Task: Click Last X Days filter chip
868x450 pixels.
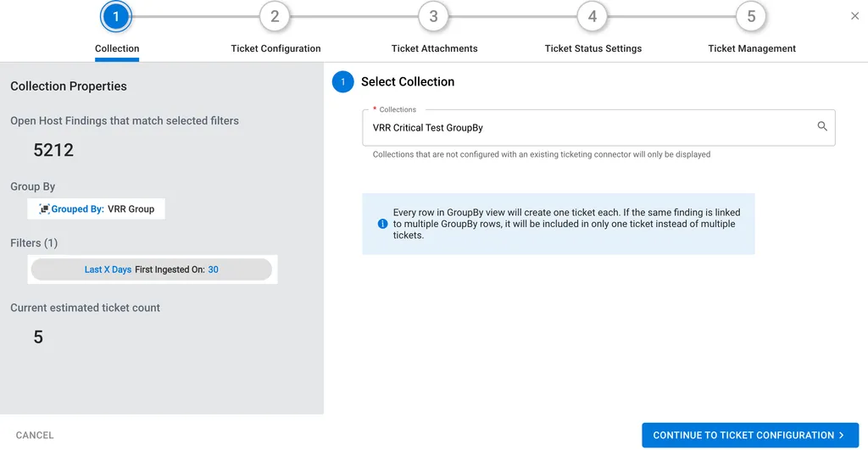Action: pyautogui.click(x=151, y=269)
